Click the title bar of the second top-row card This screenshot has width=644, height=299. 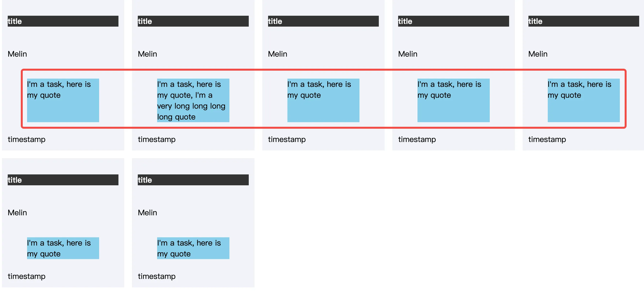193,21
